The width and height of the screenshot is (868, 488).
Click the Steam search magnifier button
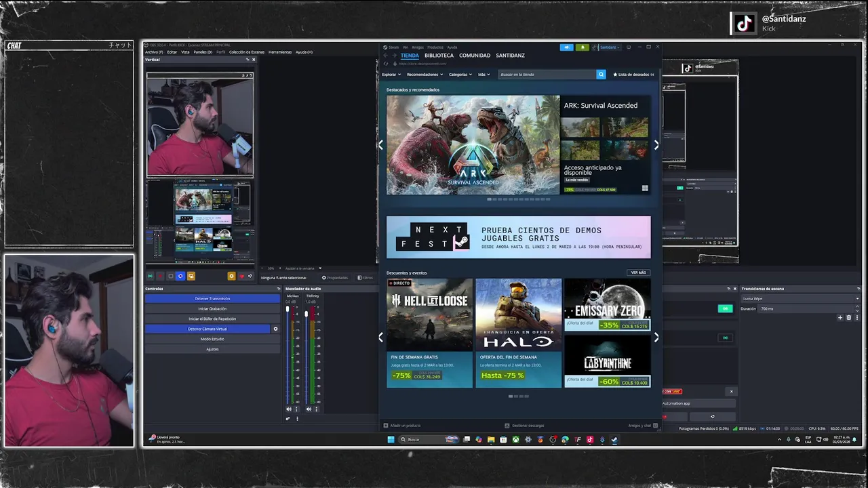click(x=601, y=75)
